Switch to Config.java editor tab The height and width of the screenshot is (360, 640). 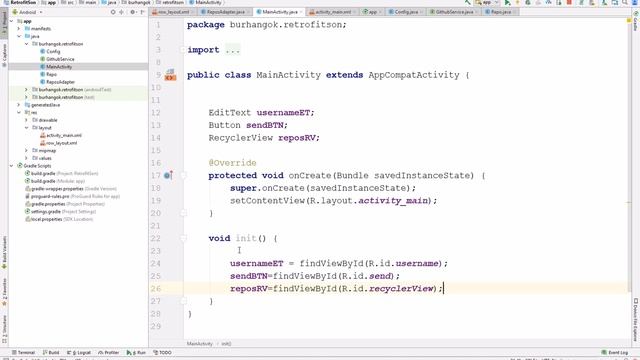405,12
